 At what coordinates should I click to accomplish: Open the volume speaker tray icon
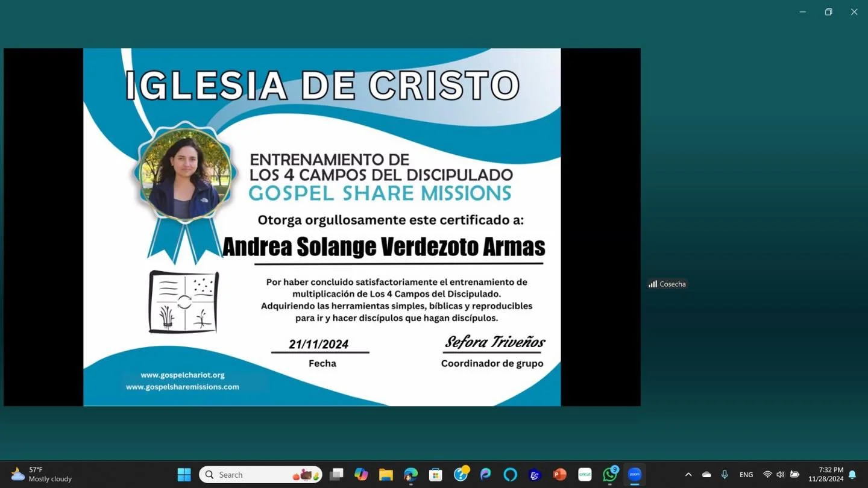[x=781, y=475]
